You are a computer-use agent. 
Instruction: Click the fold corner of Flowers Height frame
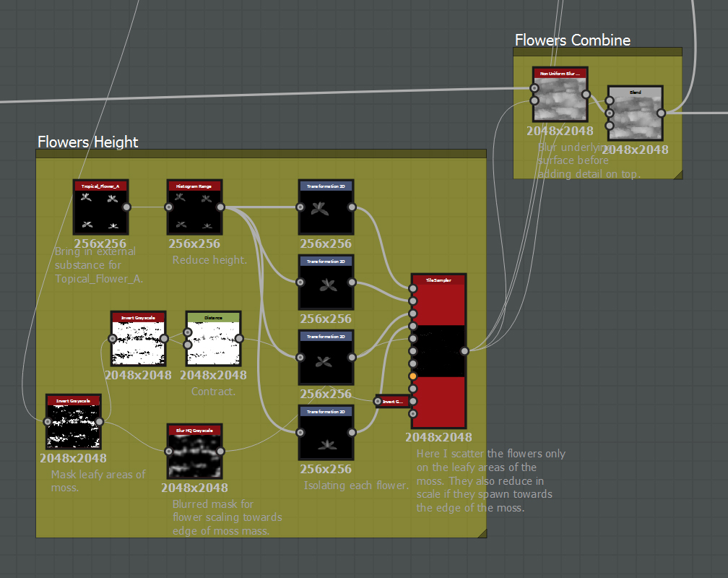[x=482, y=533]
